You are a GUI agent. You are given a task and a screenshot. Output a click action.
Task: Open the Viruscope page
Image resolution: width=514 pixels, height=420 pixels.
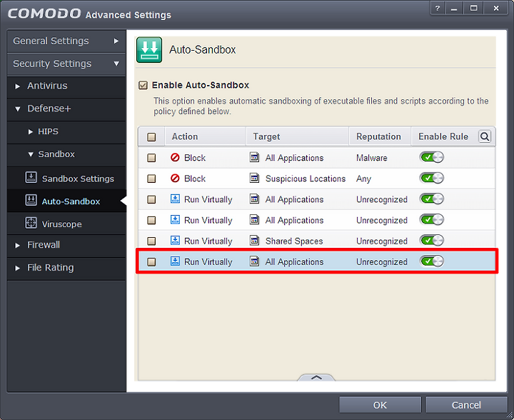[x=66, y=224]
